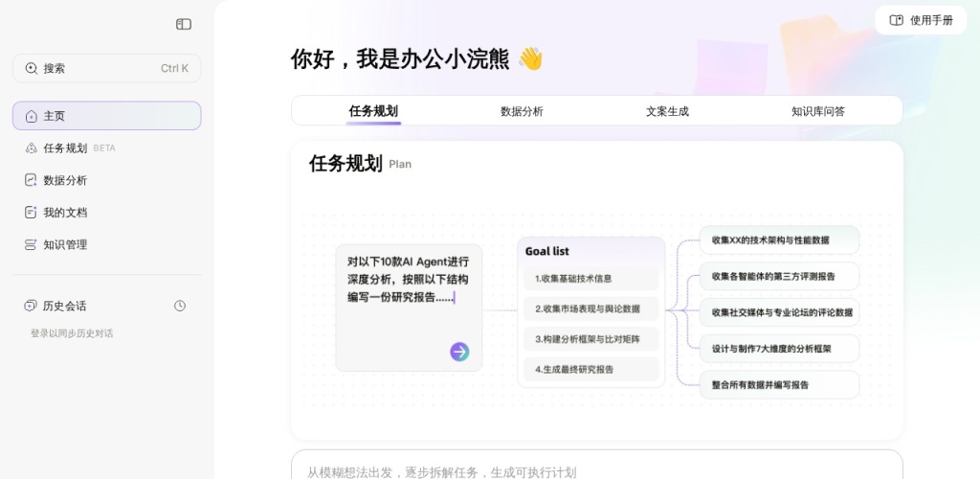Click the task input field at bottom
Viewport: 980px width, 479px height.
pos(596,469)
